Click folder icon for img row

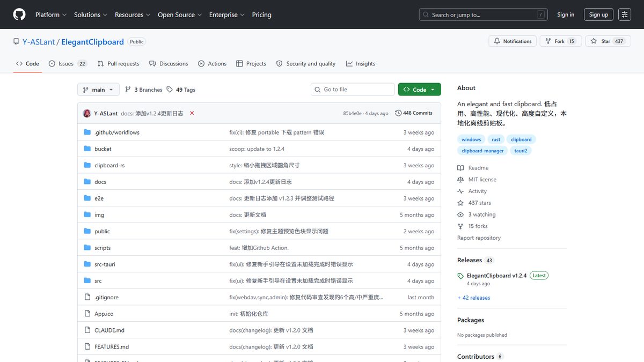(87, 215)
